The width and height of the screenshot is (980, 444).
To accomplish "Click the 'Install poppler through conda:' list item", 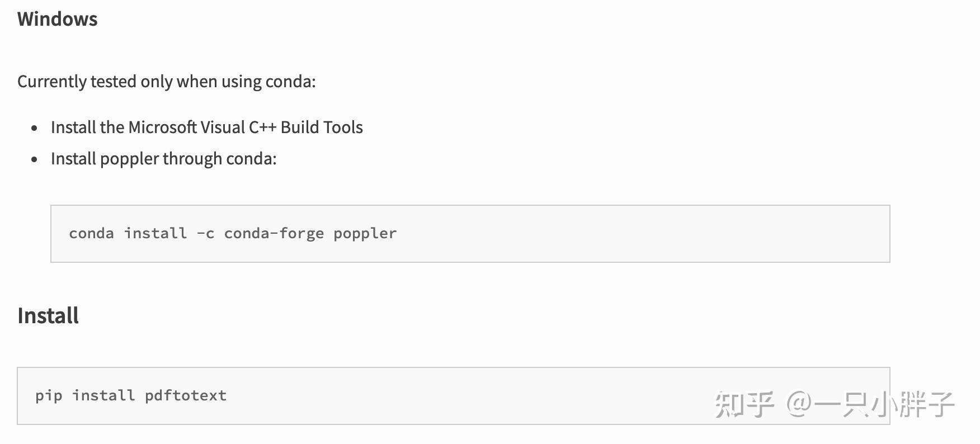I will [163, 159].
